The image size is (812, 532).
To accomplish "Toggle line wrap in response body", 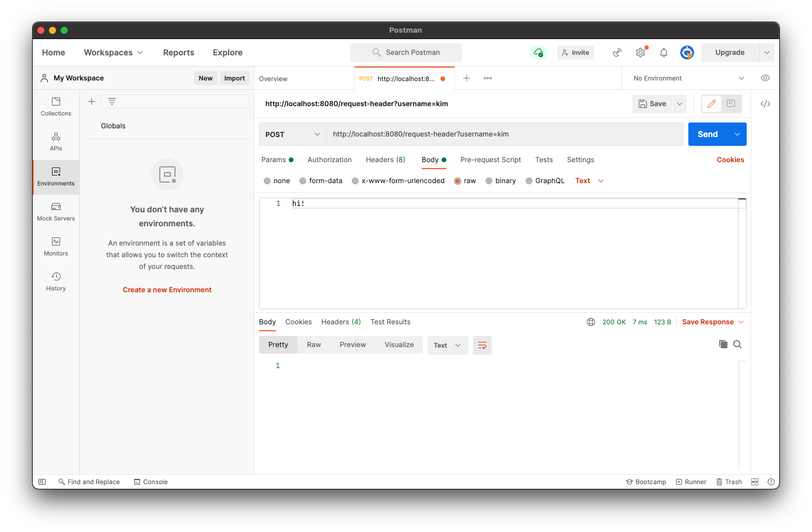I will coord(482,345).
